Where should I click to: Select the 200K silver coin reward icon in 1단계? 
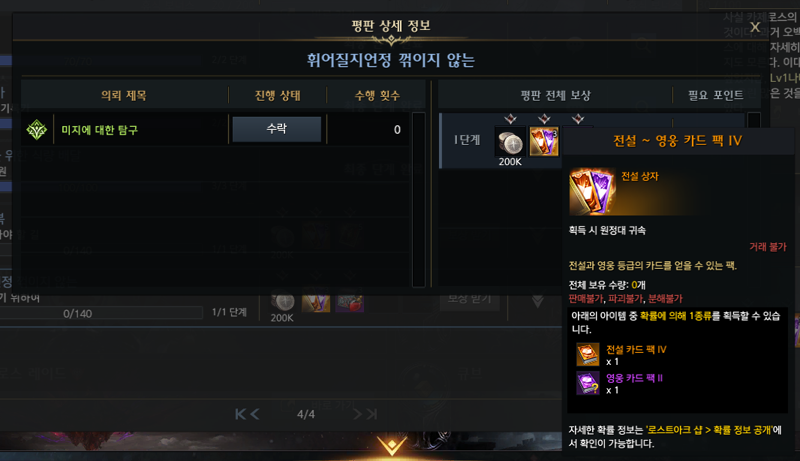click(x=510, y=142)
